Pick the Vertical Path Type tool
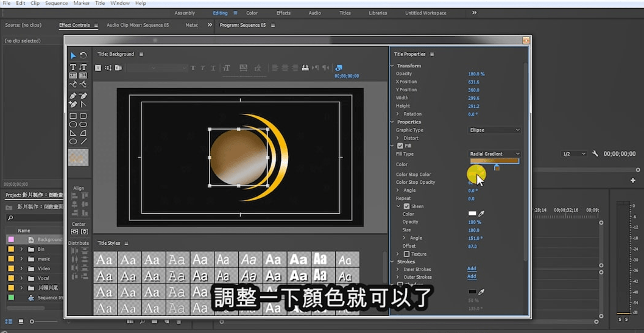Image resolution: width=644 pixels, height=333 pixels. (83, 84)
